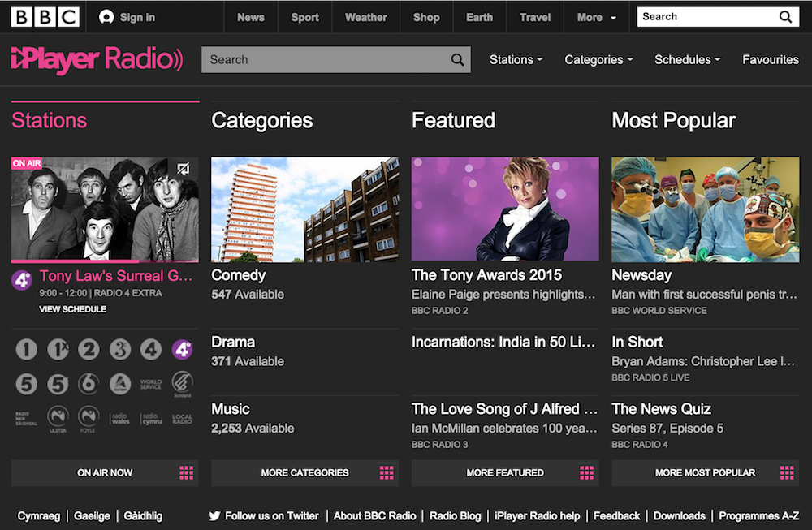Open Favourites in the iPlayer Radio menu
The image size is (812, 530).
coord(771,59)
